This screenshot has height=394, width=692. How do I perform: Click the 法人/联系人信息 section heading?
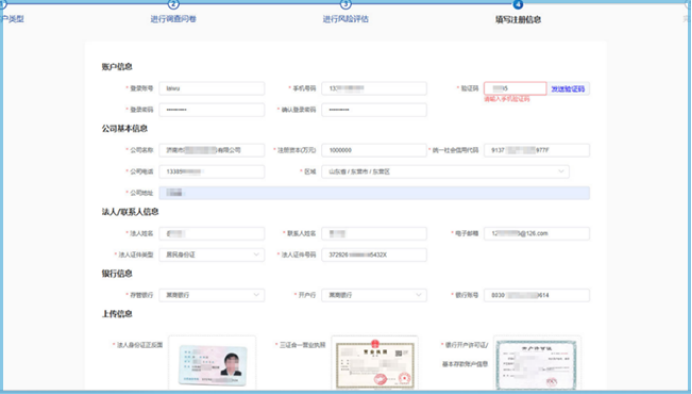tap(130, 212)
